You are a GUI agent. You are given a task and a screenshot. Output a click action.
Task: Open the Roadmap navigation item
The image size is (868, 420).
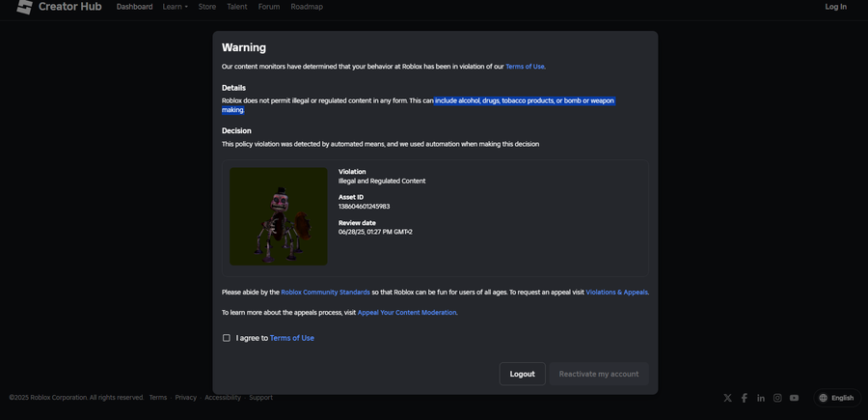307,7
